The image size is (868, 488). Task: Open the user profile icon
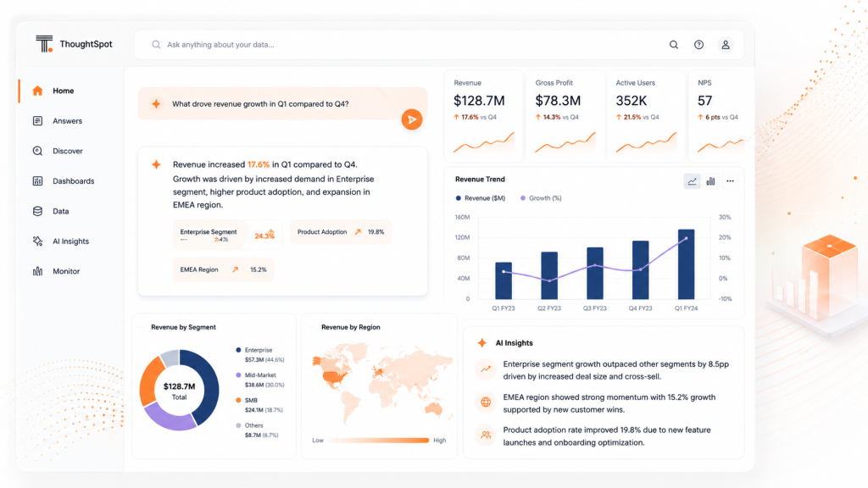point(726,45)
